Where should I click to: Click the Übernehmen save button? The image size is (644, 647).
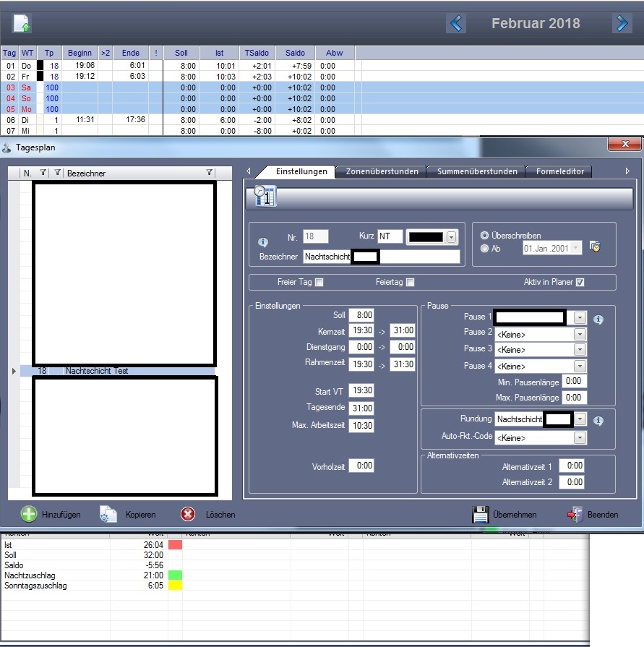tap(504, 515)
